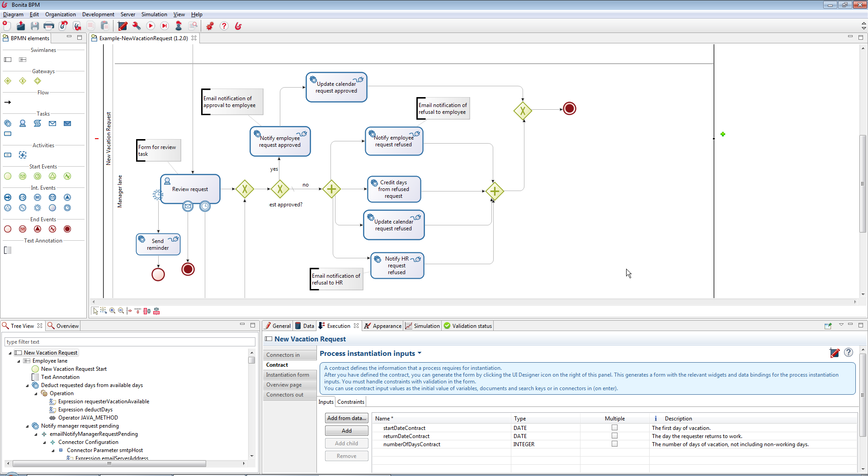Viewport: 868px width, 476px height.
Task: Open the red-question-mark Help toolbar icon
Action: pos(224,26)
